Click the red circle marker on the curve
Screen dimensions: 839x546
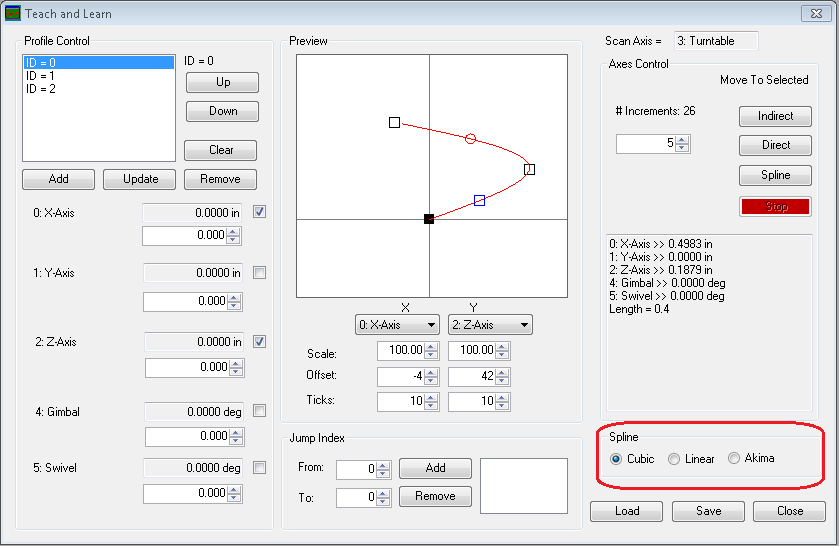tap(471, 138)
